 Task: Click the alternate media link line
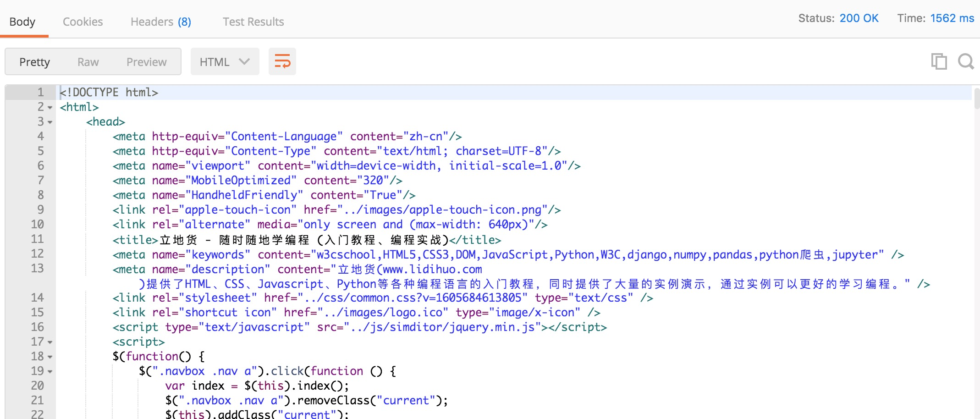tap(330, 225)
